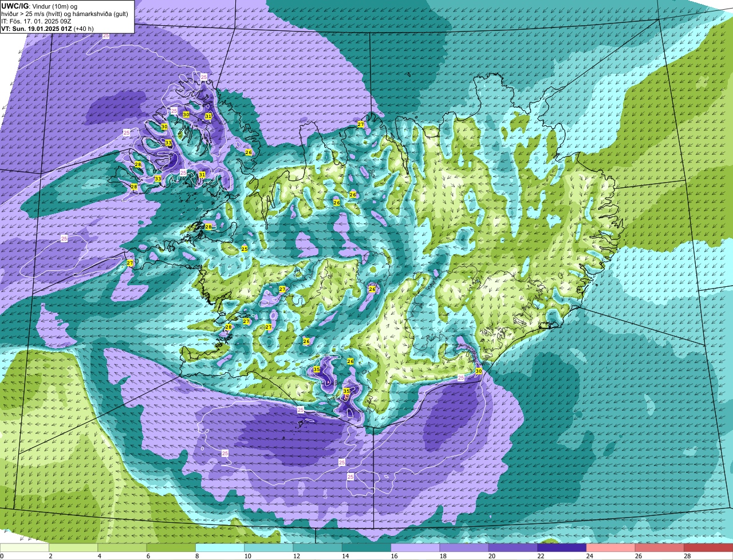Screen dimensions: 733x560
Task: Click the 8–10 m/s cyan legend box
Action: pyautogui.click(x=220, y=548)
